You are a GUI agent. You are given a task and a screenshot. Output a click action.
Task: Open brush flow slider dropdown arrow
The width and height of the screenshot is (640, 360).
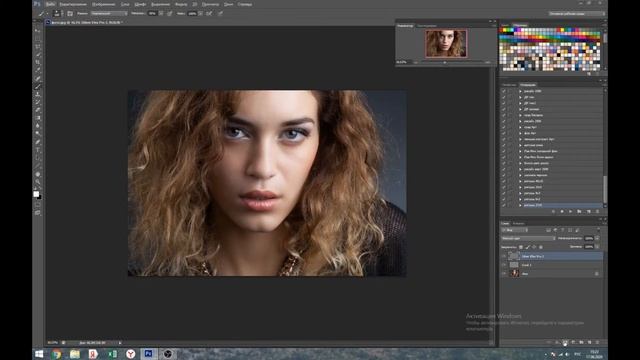200,13
